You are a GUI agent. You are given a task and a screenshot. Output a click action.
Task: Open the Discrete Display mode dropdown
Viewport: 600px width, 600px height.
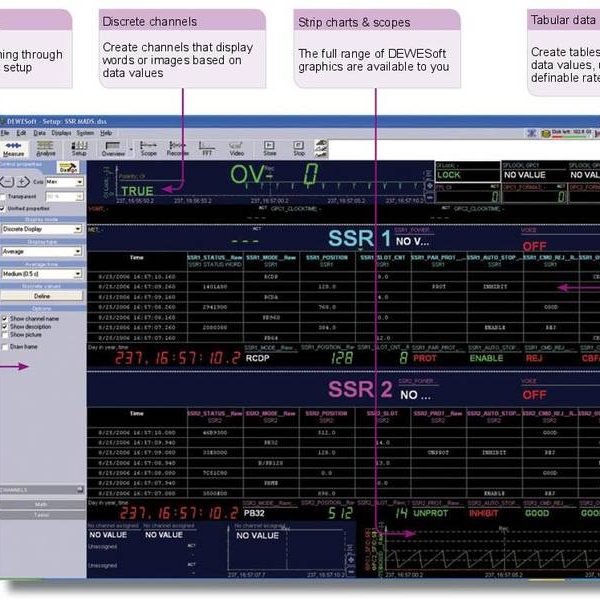pyautogui.click(x=41, y=229)
